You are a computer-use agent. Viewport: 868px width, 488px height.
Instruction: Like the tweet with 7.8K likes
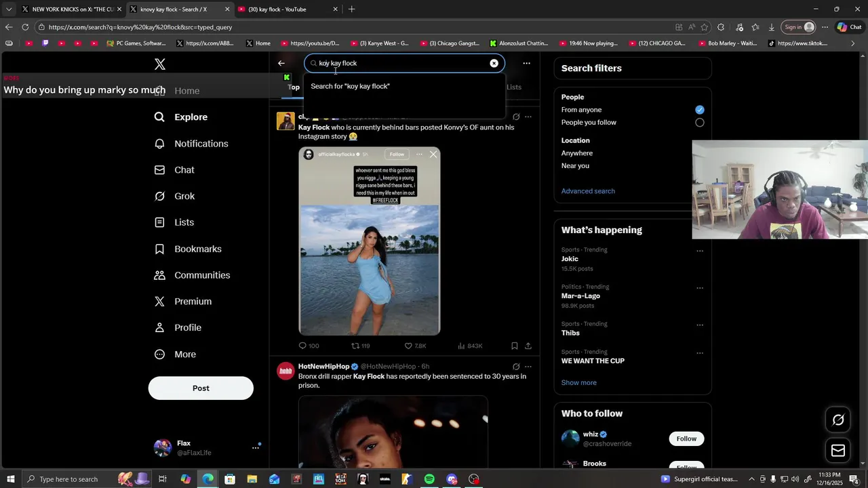(x=415, y=346)
